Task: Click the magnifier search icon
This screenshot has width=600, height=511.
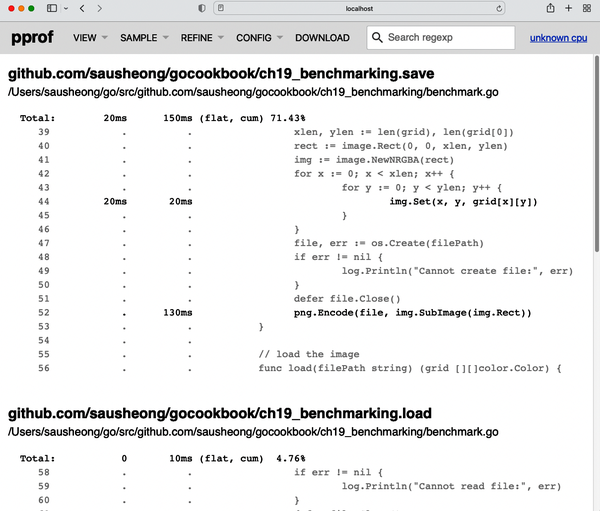Action: pyautogui.click(x=377, y=38)
